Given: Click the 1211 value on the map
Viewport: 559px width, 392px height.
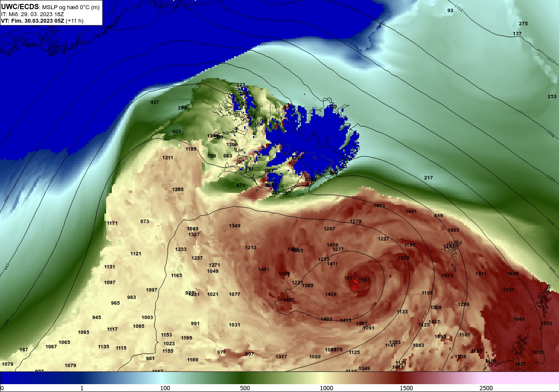Looking at the screenshot, I should [x=168, y=158].
